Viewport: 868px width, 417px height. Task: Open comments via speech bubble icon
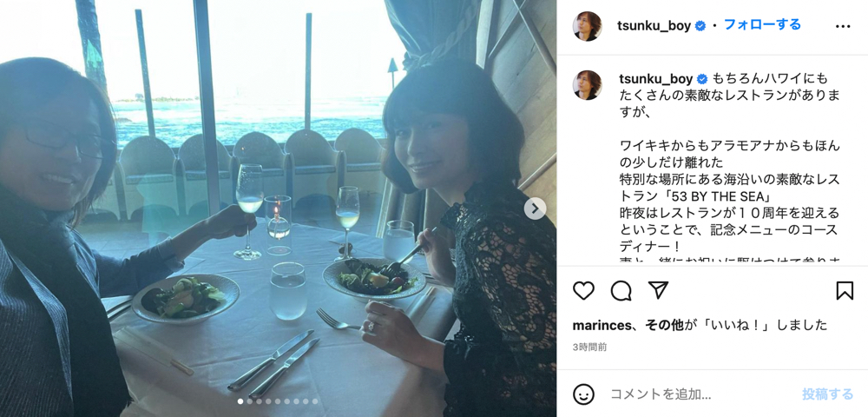(x=621, y=290)
